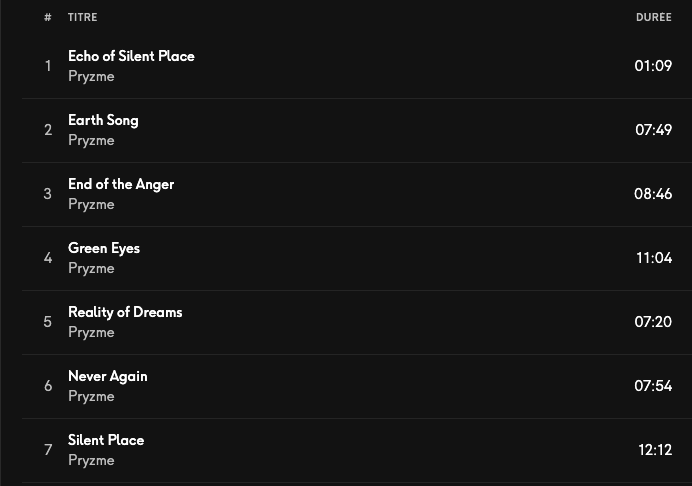
Task: Open Pryzme artist link under Earth Song
Action: click(x=91, y=141)
